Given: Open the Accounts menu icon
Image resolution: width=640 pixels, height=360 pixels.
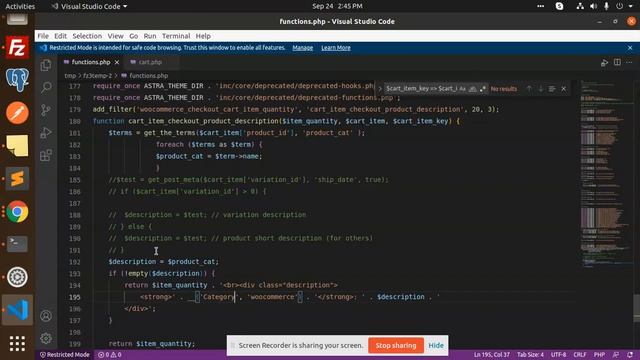Looking at the screenshot, I should click(x=46, y=316).
